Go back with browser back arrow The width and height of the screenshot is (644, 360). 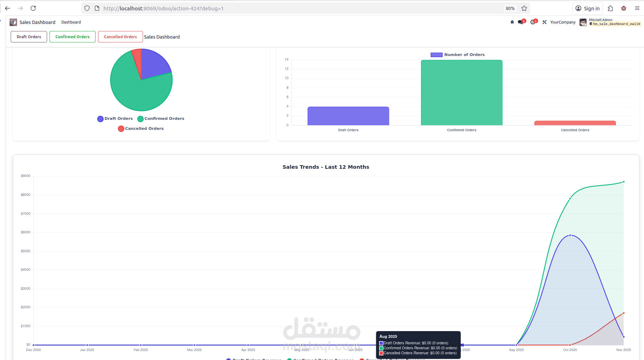[x=7, y=8]
